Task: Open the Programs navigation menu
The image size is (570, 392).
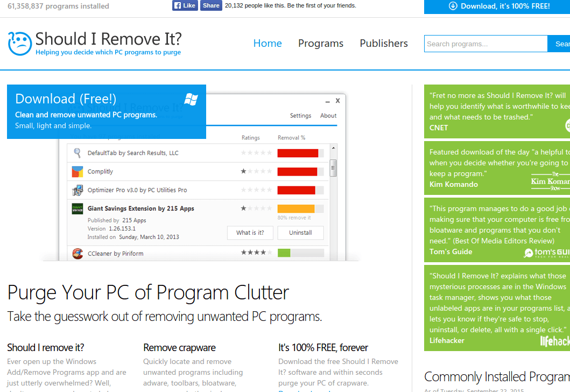Action: click(321, 43)
